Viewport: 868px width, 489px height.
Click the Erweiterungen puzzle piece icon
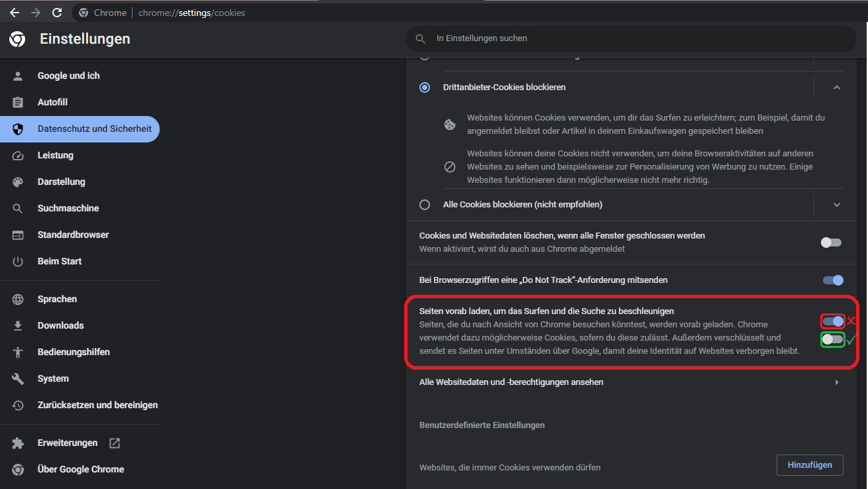pyautogui.click(x=18, y=443)
